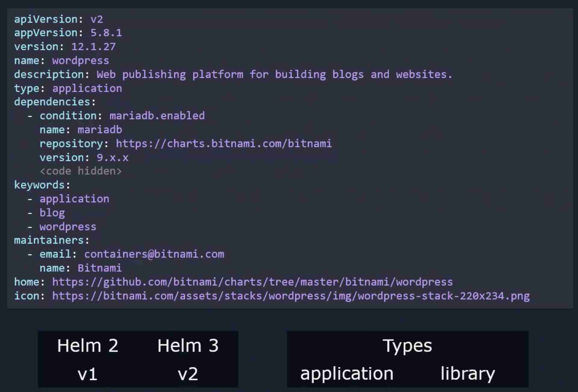Click the Types heading
The width and height of the screenshot is (578, 392).
pyautogui.click(x=407, y=346)
